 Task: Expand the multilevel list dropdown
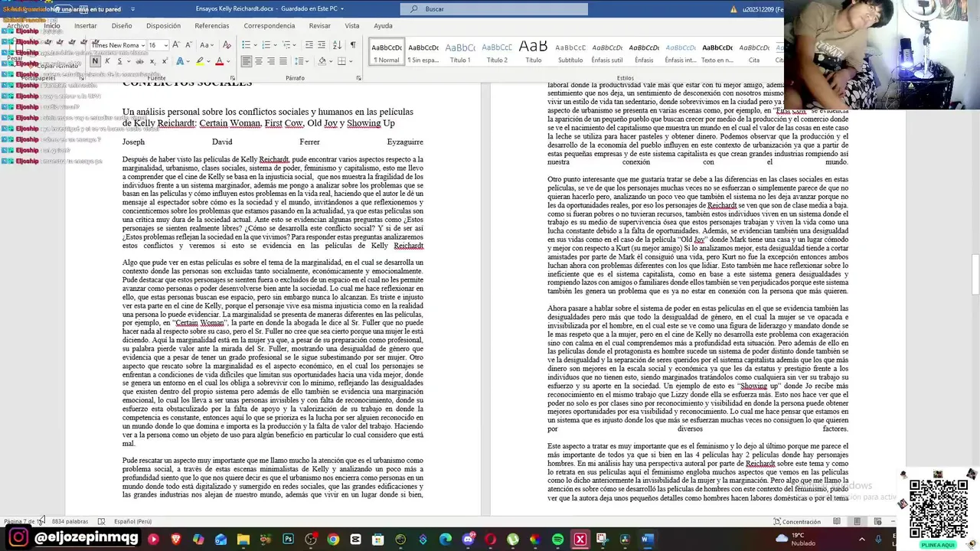point(295,45)
